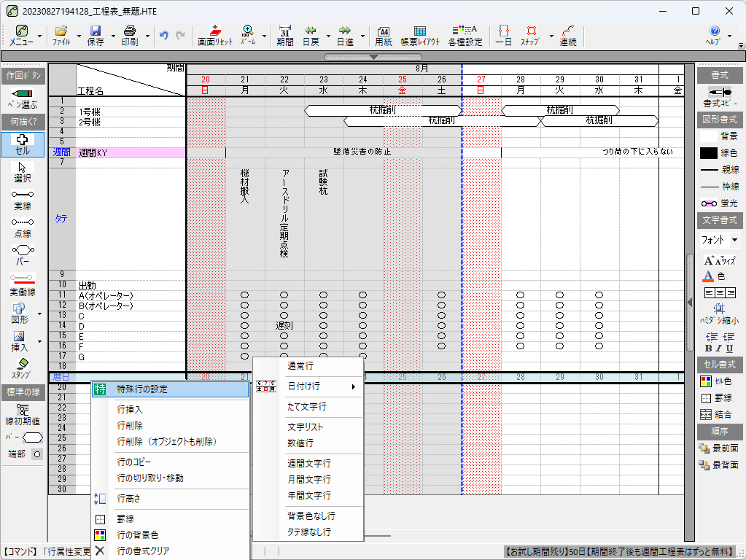Select the スタンプ stamp tool
This screenshot has width=746, height=560.
(x=23, y=368)
